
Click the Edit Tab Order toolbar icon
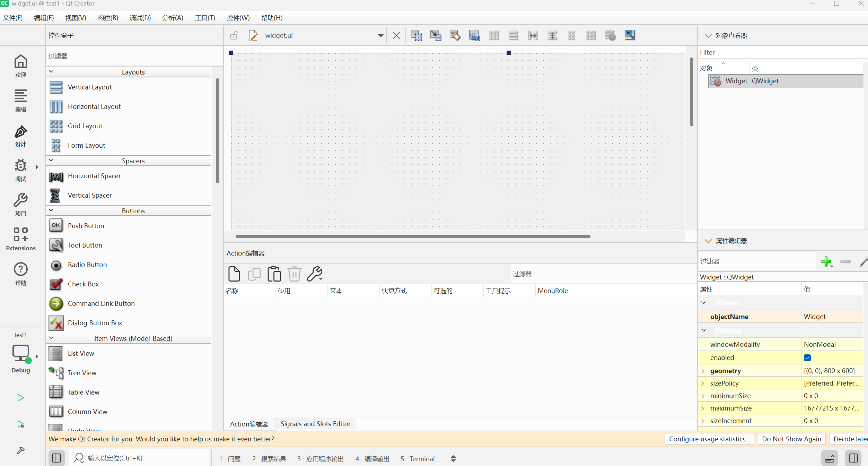point(474,35)
